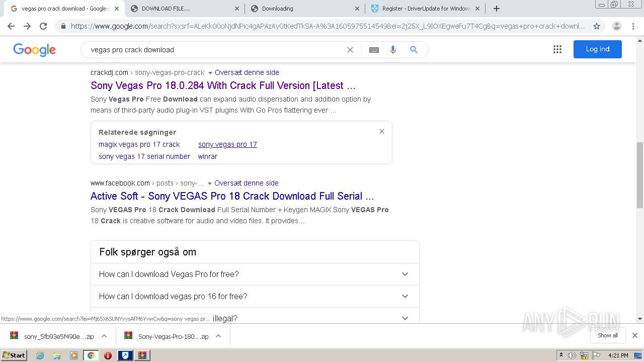The width and height of the screenshot is (644, 362).
Task: Open 'Sony Vegas Pro 18.0.284 With Crack' result
Action: tap(223, 85)
